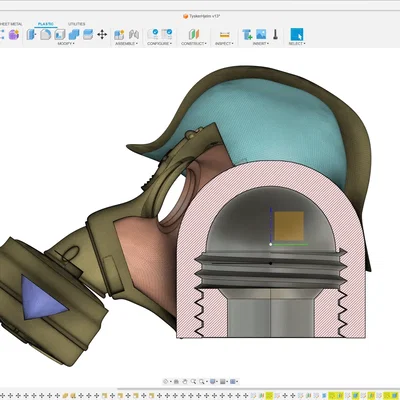Expand the Grid and Snaps dropdown arrow

(227, 382)
